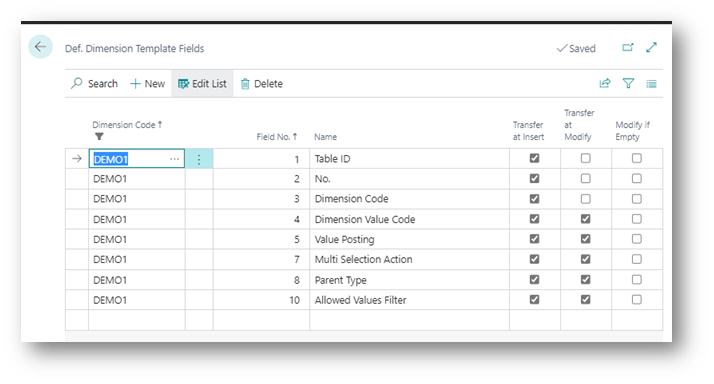The height and width of the screenshot is (384, 714).
Task: Uncheck Transfer at Insert for Parent Type
Action: [535, 280]
